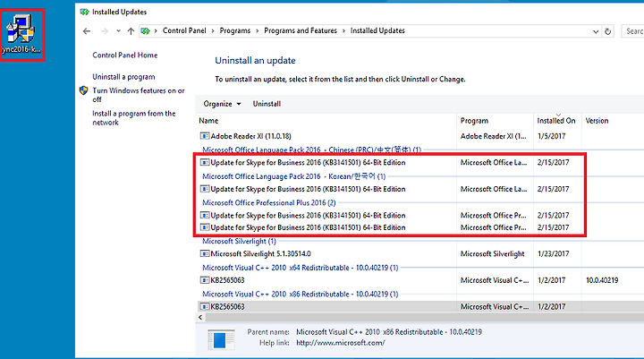Screen dimensions: 644x359
Task: Click the 1/23/2017 installed date cell
Action: [x=554, y=254]
